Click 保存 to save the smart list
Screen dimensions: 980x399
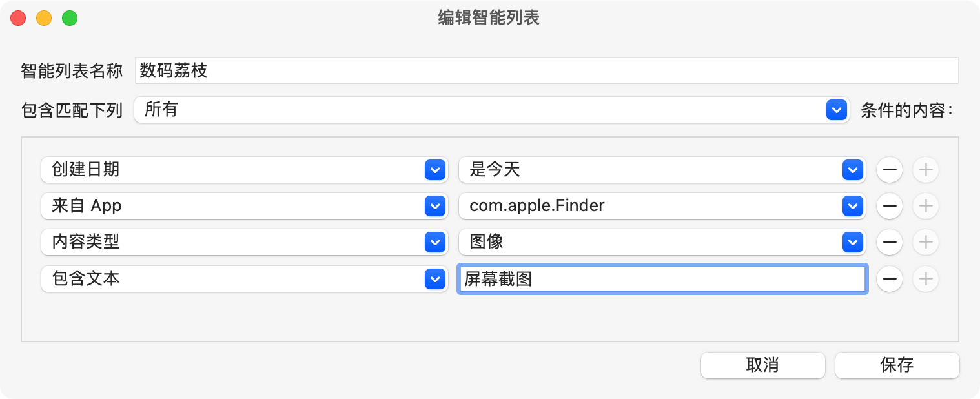tap(897, 365)
